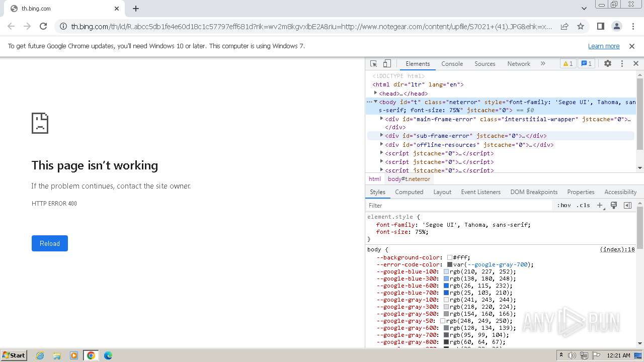The image size is (644, 362).
Task: Expand the offline-resources div
Action: coord(381,144)
